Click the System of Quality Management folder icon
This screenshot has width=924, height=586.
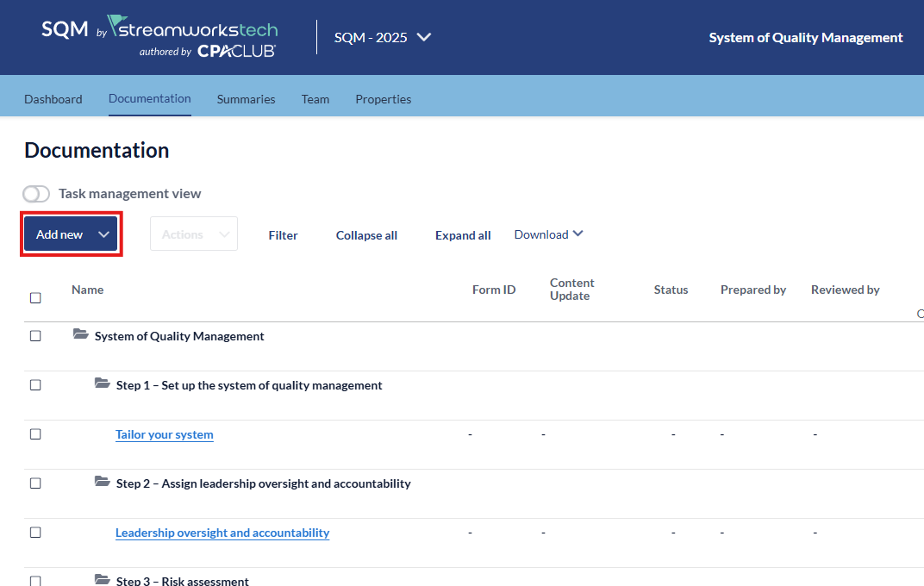point(81,335)
